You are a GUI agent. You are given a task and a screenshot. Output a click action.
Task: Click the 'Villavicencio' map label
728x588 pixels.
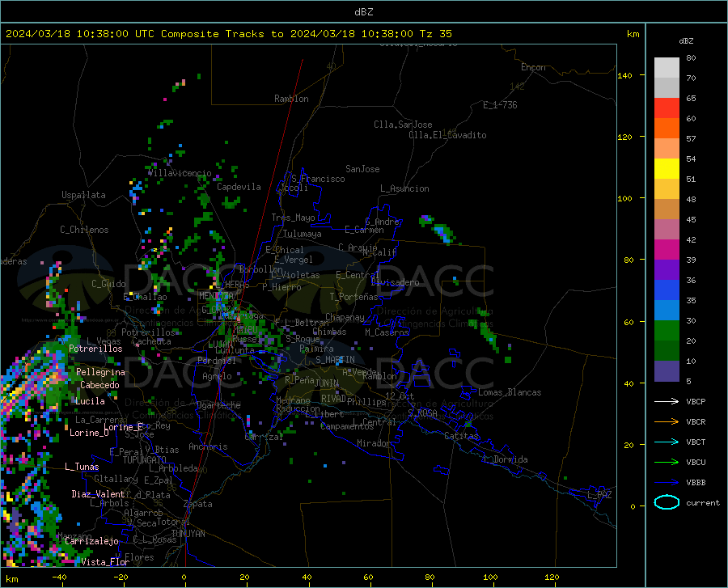[180, 173]
